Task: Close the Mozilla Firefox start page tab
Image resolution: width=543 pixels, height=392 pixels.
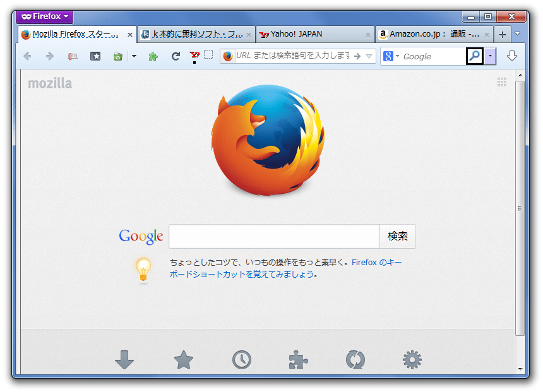Action: 130,35
